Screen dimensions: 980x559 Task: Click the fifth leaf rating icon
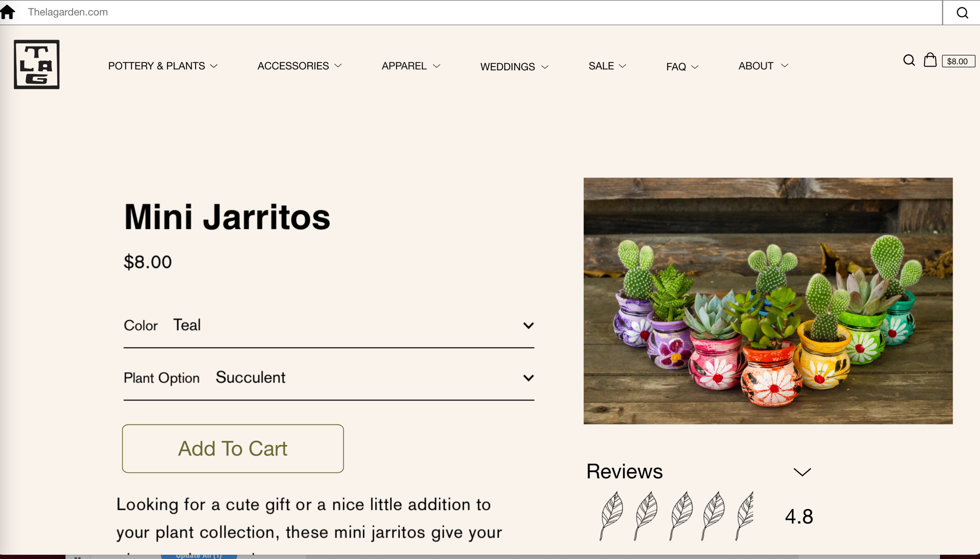tap(744, 516)
